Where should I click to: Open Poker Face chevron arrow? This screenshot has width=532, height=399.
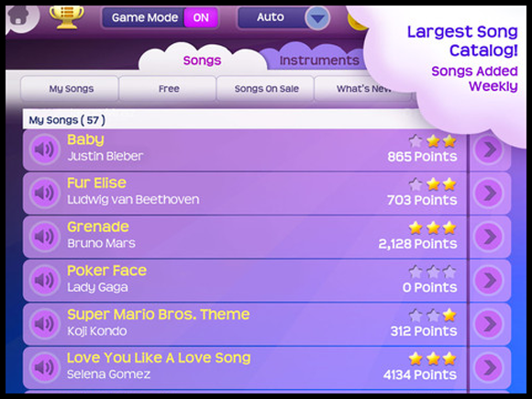pos(489,280)
